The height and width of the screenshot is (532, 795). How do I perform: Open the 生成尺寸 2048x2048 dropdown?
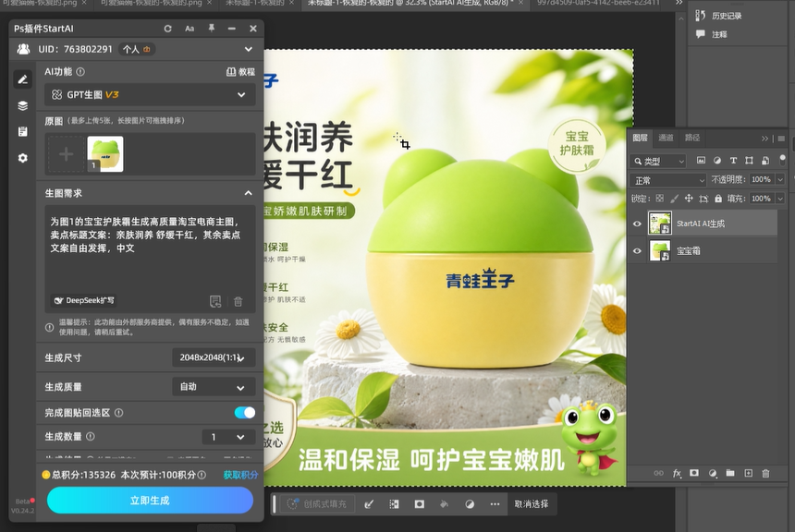coord(214,357)
